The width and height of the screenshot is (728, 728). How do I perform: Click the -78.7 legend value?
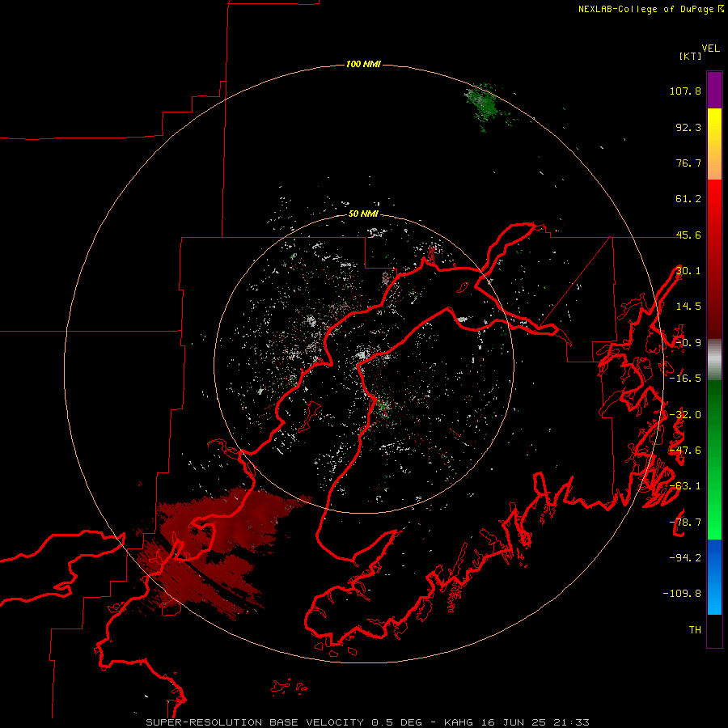coord(685,523)
